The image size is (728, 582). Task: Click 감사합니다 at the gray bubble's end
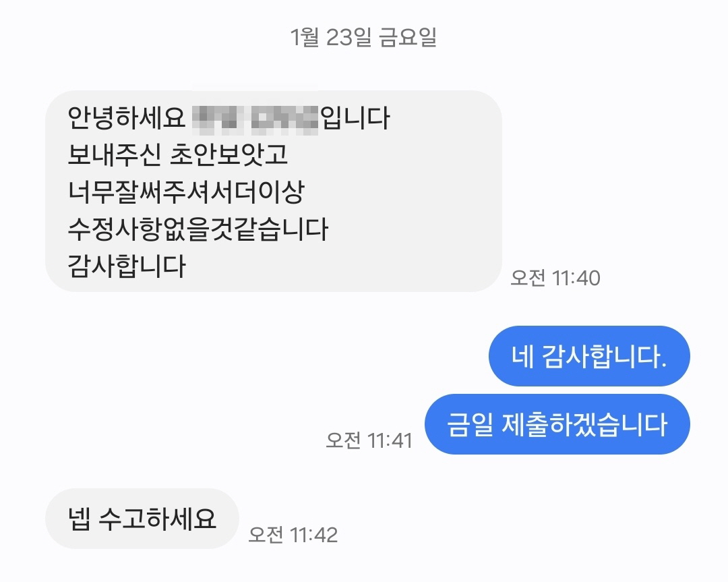pyautogui.click(x=126, y=266)
